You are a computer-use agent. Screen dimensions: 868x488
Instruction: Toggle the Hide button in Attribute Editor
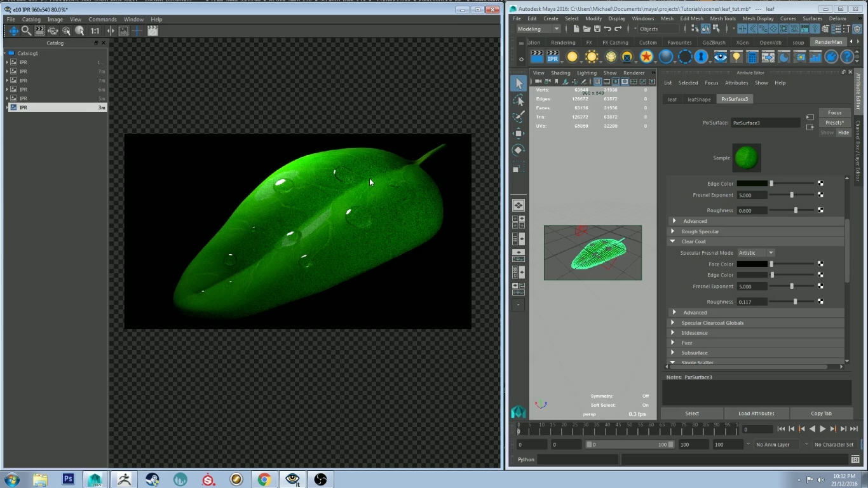[843, 133]
